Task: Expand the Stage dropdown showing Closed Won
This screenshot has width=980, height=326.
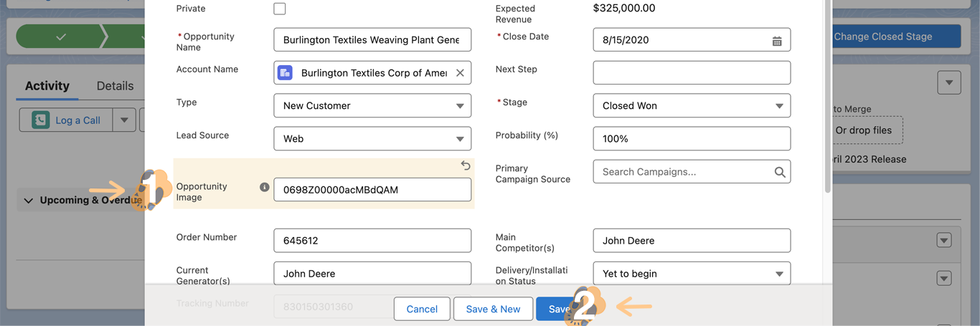Action: pos(692,106)
